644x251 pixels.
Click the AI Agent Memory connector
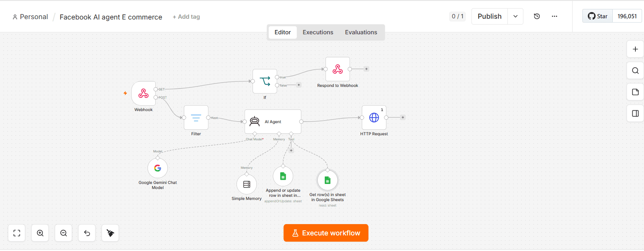coord(279,134)
